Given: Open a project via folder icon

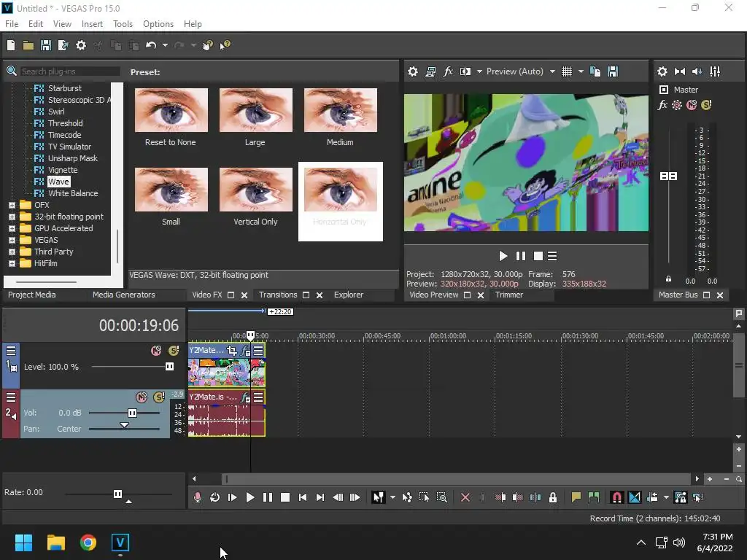Looking at the screenshot, I should pyautogui.click(x=28, y=45).
